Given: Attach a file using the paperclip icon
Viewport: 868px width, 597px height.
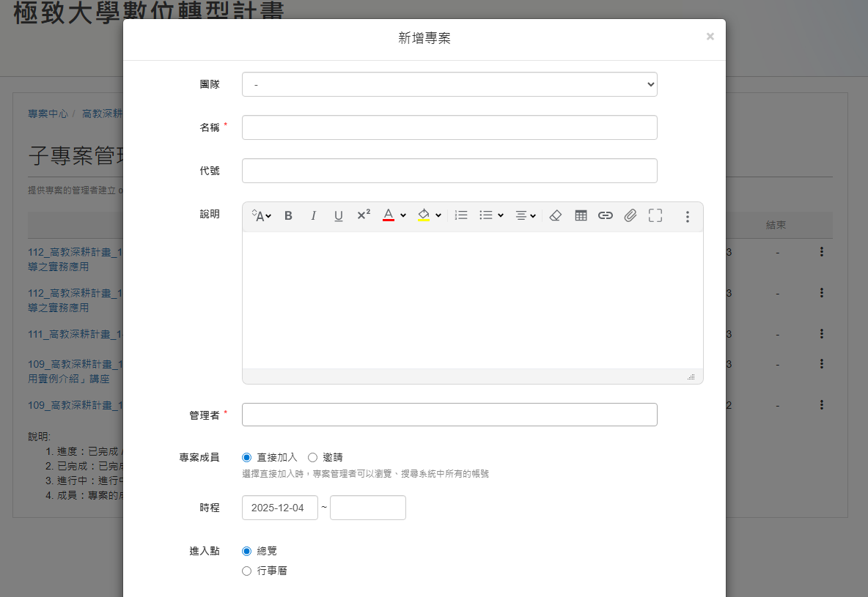Looking at the screenshot, I should (x=630, y=215).
